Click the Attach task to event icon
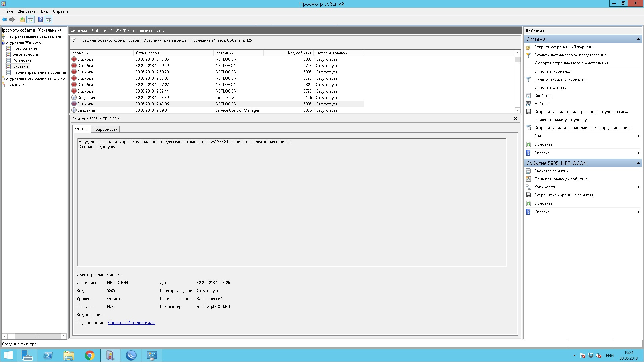The width and height of the screenshot is (644, 362). [x=528, y=179]
